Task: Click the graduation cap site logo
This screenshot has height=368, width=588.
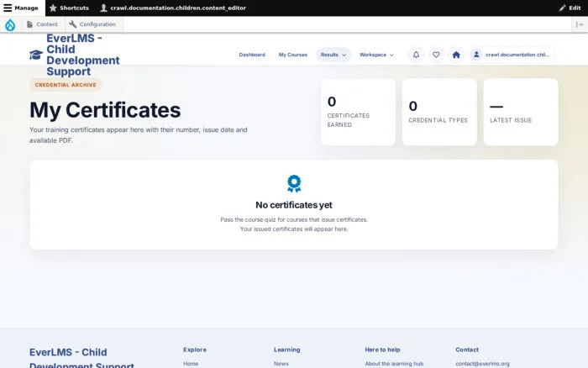Action: [36, 55]
